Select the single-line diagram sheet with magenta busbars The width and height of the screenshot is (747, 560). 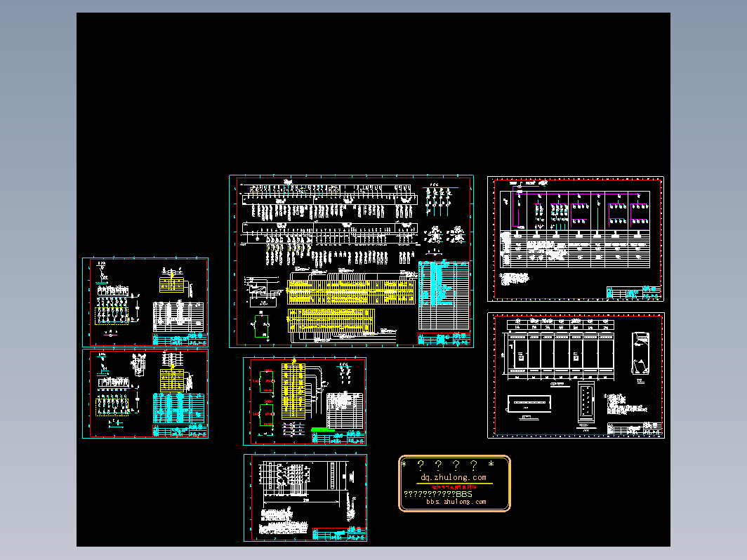coord(576,239)
